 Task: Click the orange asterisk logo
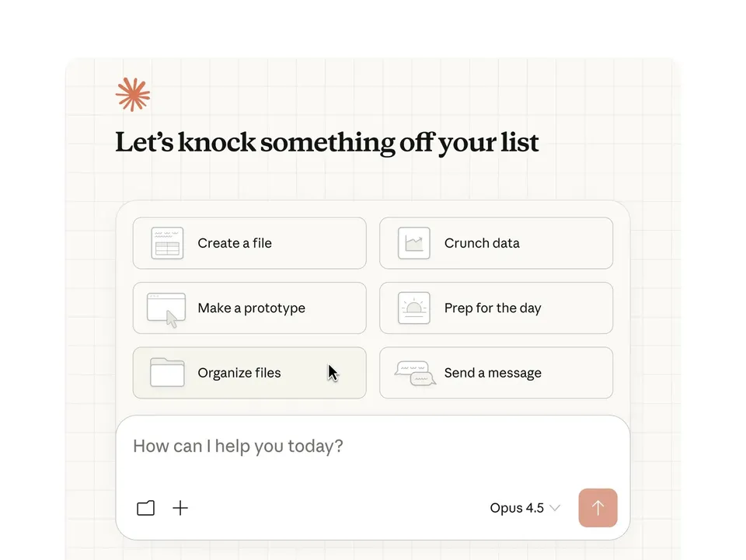[132, 95]
